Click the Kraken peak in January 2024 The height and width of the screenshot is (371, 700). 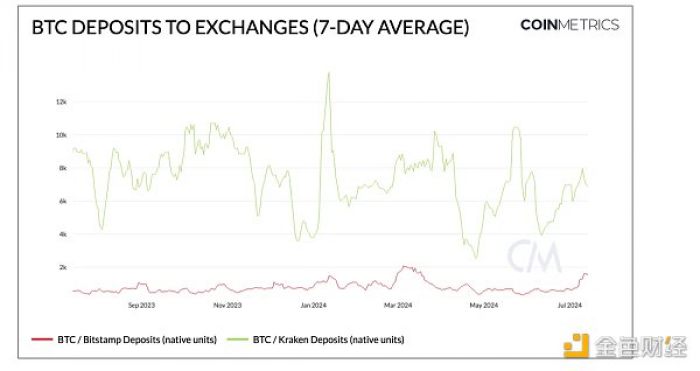[x=329, y=74]
